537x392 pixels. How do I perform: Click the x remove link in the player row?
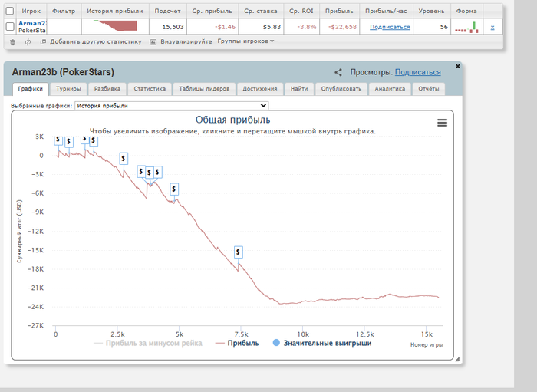tap(493, 27)
